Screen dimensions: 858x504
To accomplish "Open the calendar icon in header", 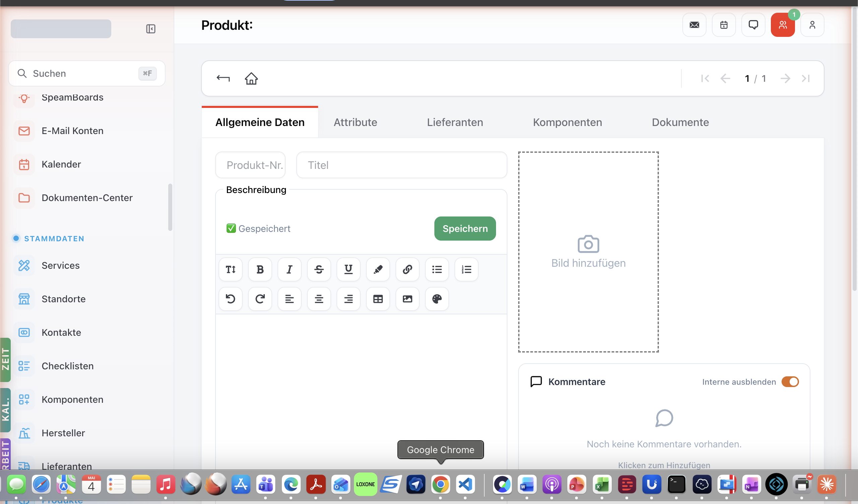I will 724,25.
